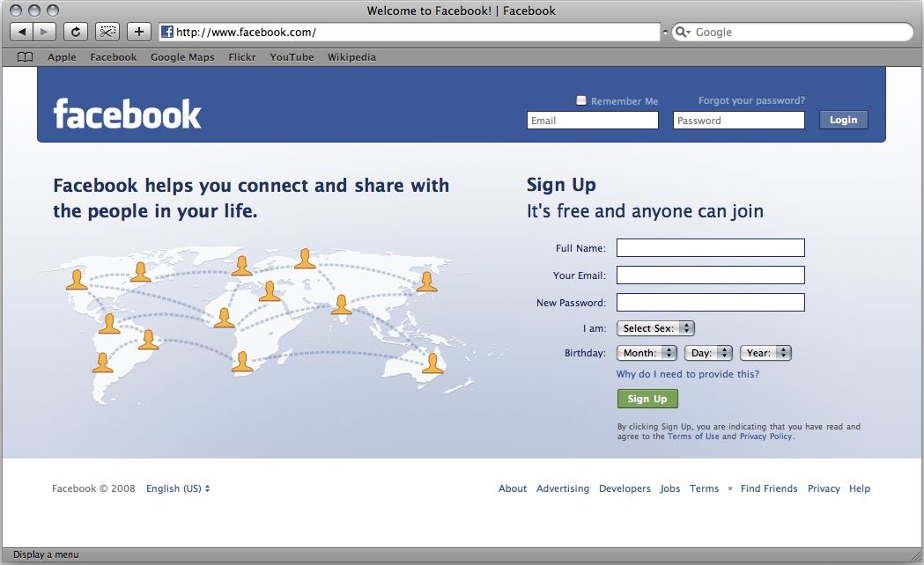
Task: Reload the page with the refresh icon
Action: click(76, 32)
